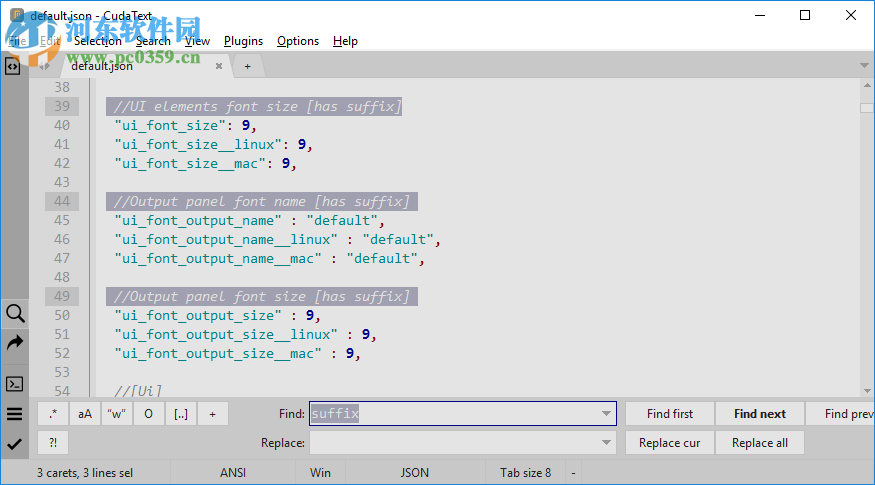Open the Options menu
The image size is (875, 485).
coord(297,41)
